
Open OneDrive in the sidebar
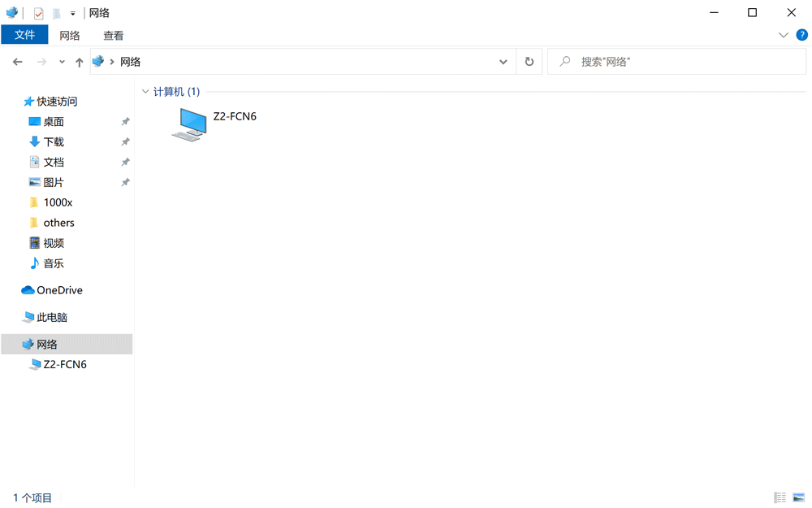coord(59,290)
